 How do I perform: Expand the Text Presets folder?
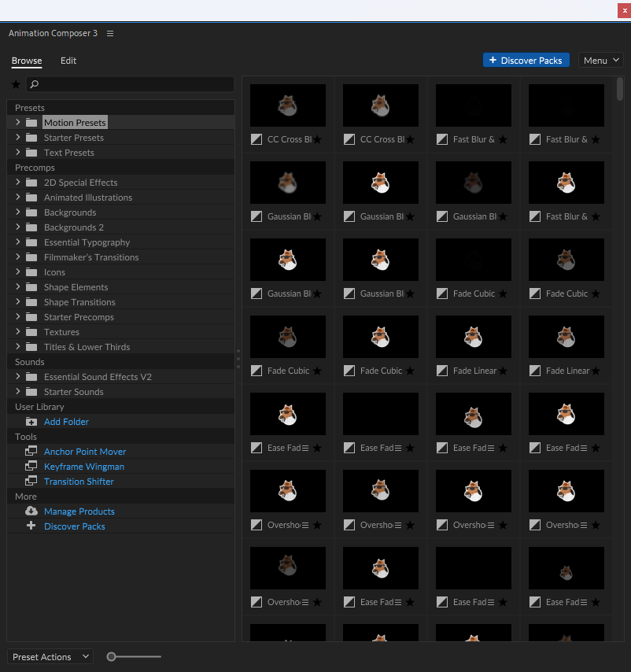[17, 152]
